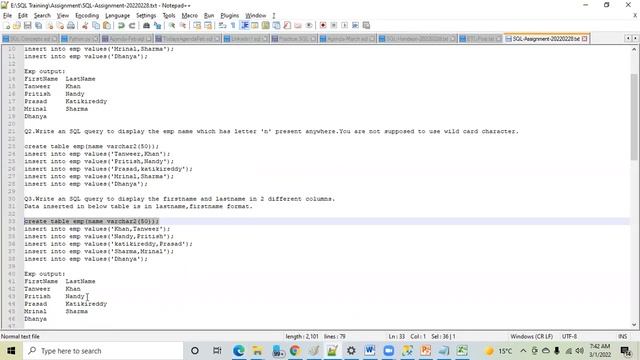This screenshot has width=640, height=360.
Task: Click the 'length : 2,101' status text
Action: 302,336
